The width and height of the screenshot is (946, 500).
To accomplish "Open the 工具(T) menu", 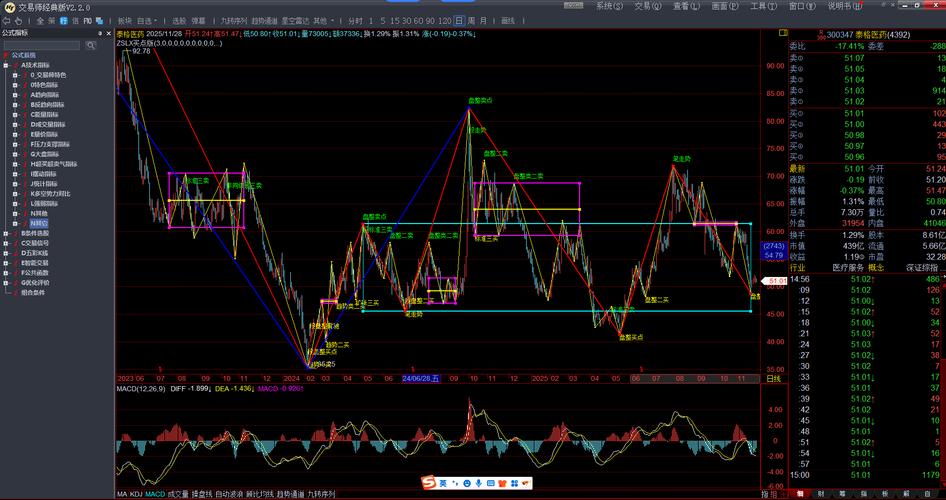I will click(763, 6).
